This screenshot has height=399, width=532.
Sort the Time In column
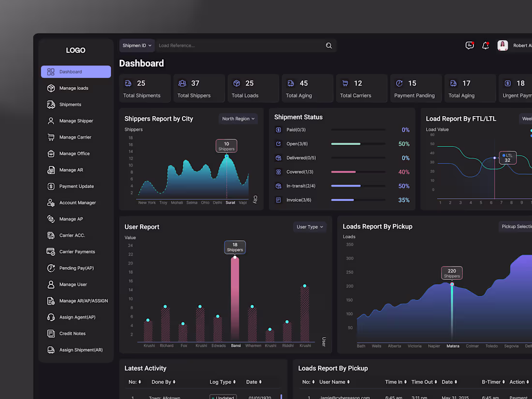point(396,382)
